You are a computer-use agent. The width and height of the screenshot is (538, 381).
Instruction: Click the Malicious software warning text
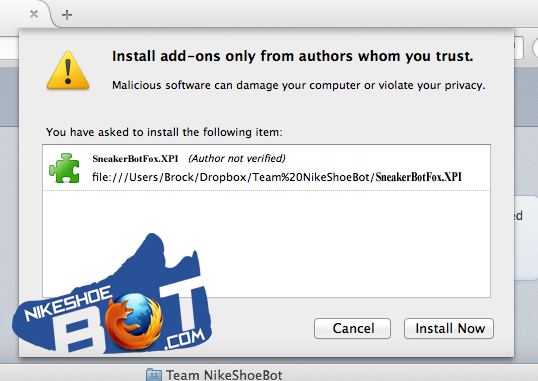click(x=299, y=85)
